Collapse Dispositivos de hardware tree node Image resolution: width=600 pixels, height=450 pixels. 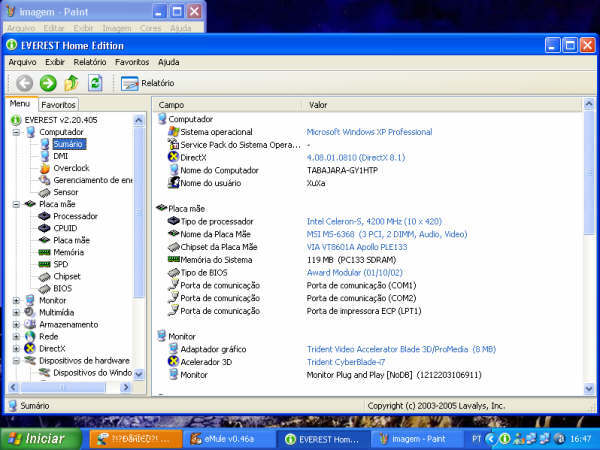click(x=16, y=361)
